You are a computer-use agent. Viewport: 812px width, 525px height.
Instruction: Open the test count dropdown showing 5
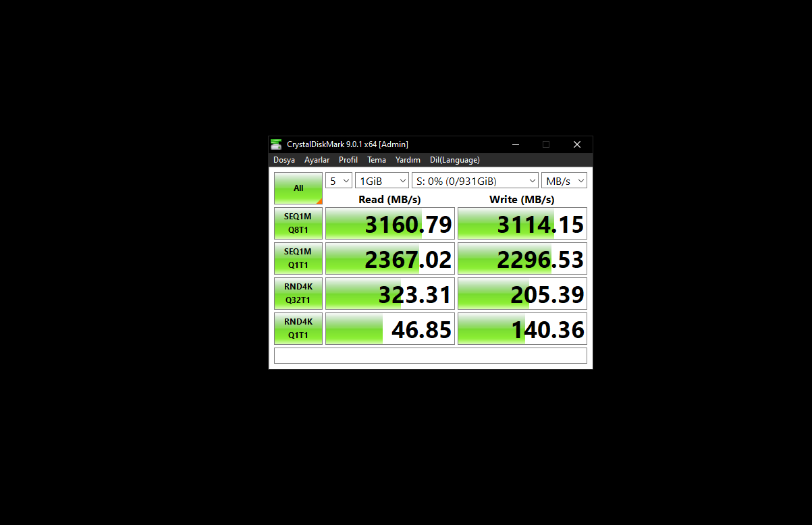pyautogui.click(x=339, y=181)
